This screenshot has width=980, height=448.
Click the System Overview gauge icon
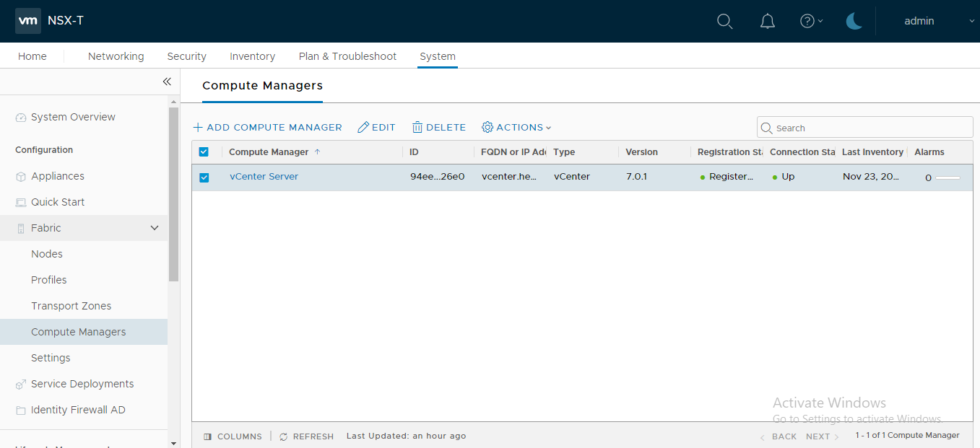point(21,118)
